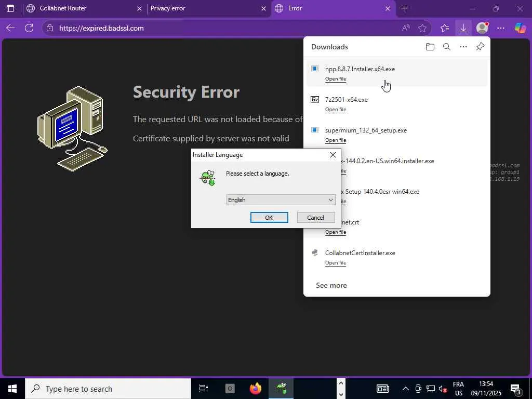Click 7-Zip file icon in downloads
This screenshot has width=532, height=399.
coord(315,99)
